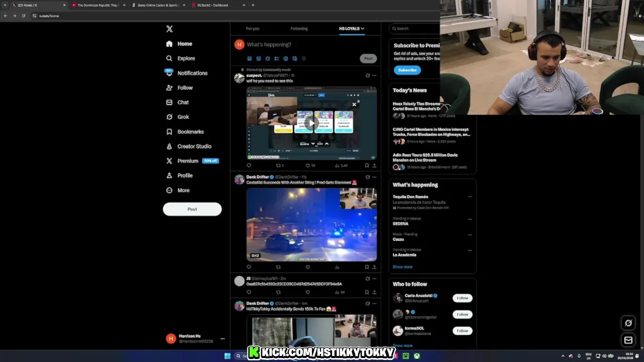
Task: Switch to The Dominican Republic browser tab
Action: tap(99, 5)
